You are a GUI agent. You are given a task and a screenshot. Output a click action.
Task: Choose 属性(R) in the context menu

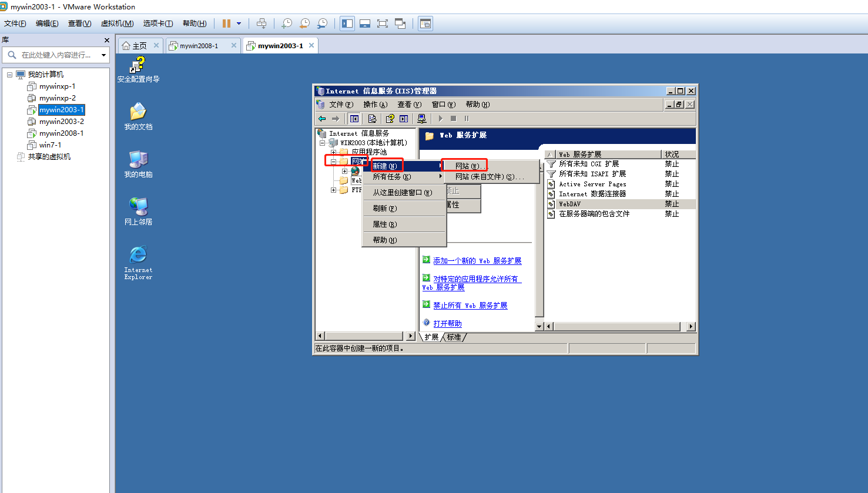[404, 224]
